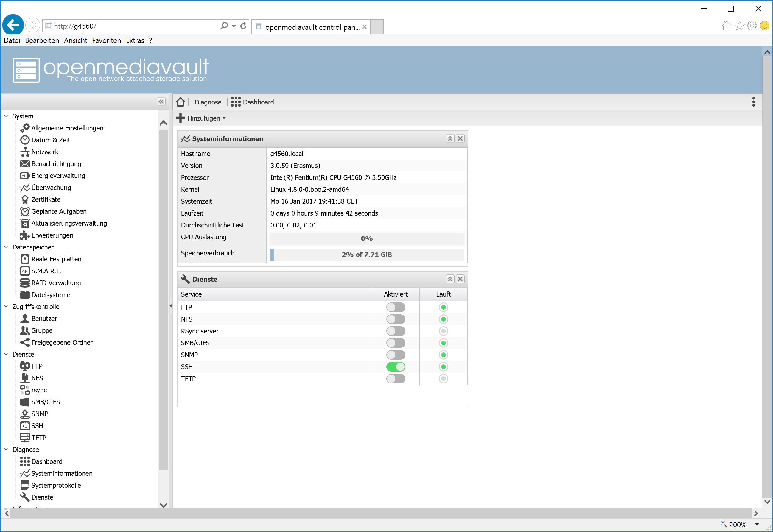The width and height of the screenshot is (773, 532).
Task: Collapse the Zugriffskontrolle tree section
Action: click(x=6, y=307)
